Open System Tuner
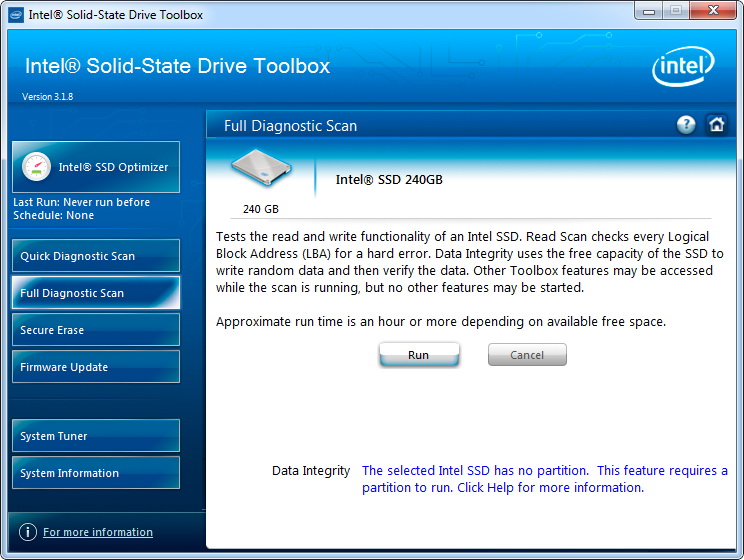The width and height of the screenshot is (744, 560). tap(96, 436)
